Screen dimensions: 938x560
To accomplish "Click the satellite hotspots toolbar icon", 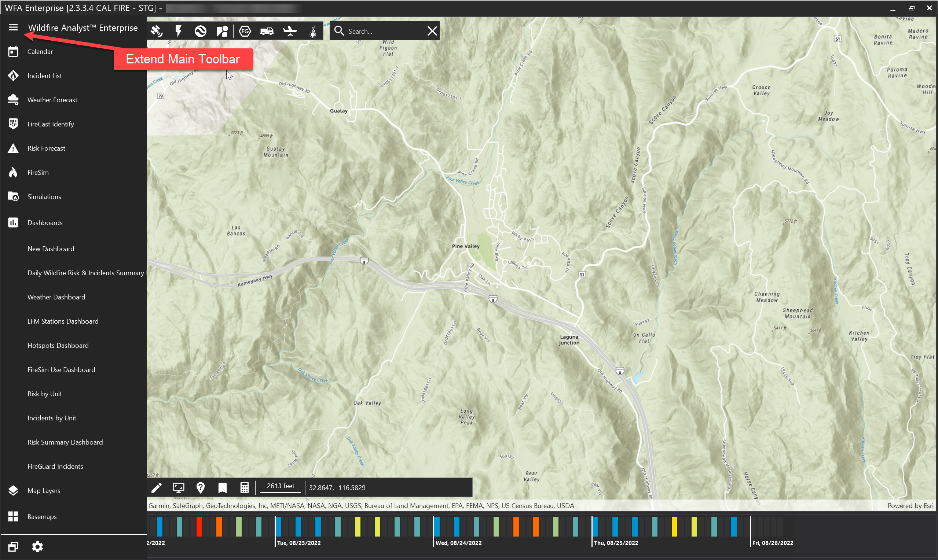I will [x=156, y=31].
